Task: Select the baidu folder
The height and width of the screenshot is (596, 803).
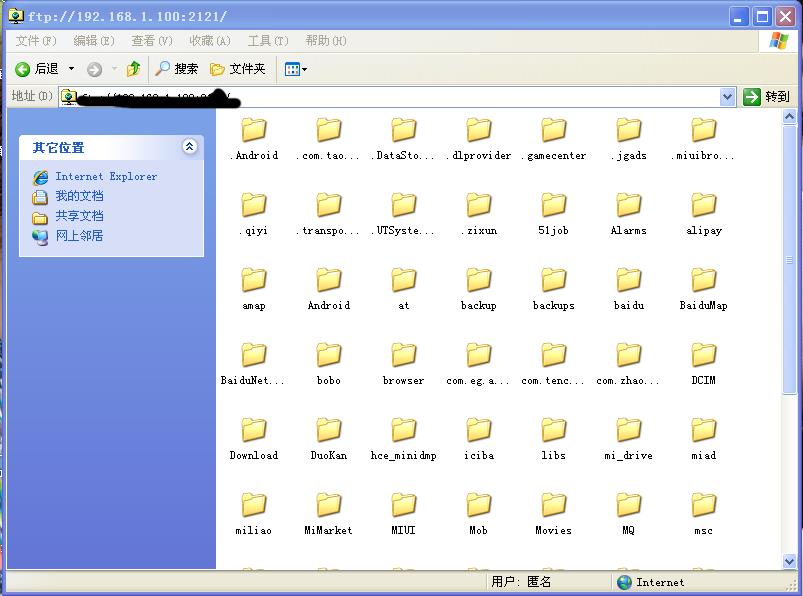Action: [x=629, y=289]
